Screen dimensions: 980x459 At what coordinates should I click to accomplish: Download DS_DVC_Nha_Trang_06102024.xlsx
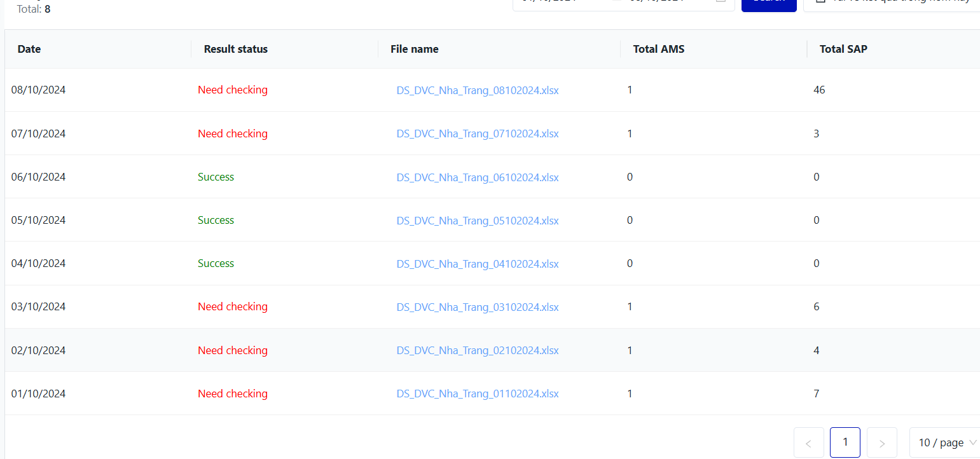pos(478,177)
